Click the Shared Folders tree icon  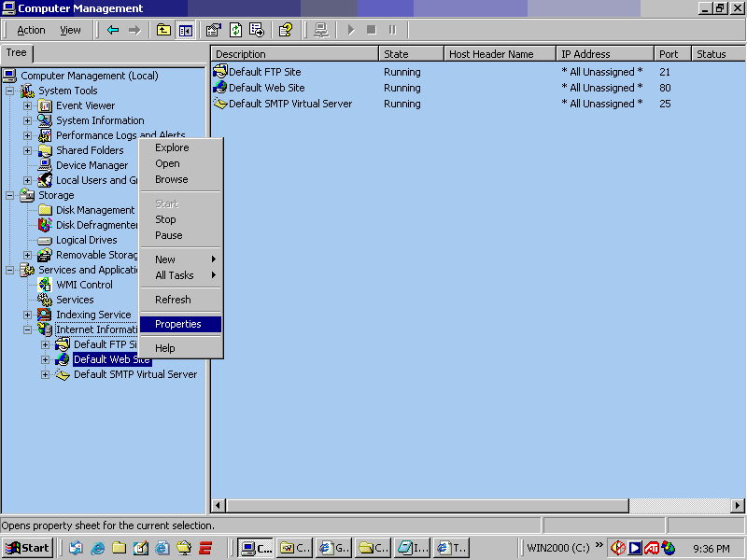coord(45,150)
